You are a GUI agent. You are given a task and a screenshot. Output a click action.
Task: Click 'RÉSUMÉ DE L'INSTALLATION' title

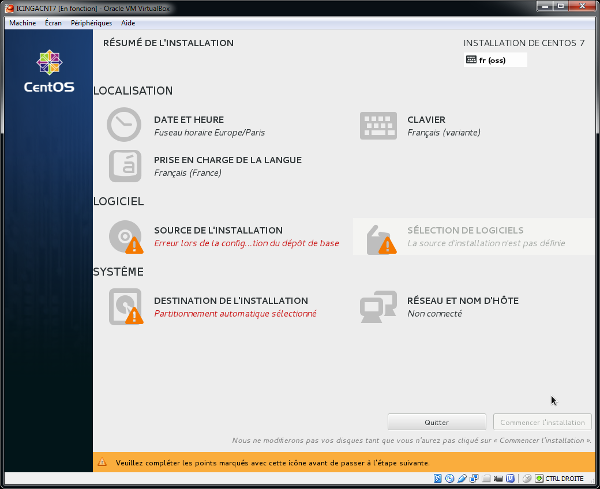pyautogui.click(x=168, y=43)
